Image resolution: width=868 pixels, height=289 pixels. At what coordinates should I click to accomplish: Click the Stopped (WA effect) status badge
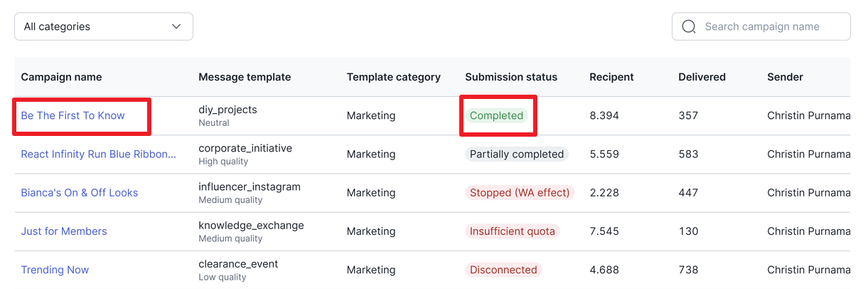click(520, 192)
